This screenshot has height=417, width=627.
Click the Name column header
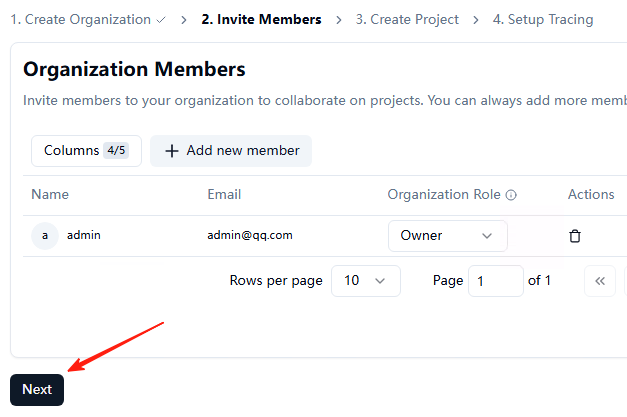click(x=50, y=195)
